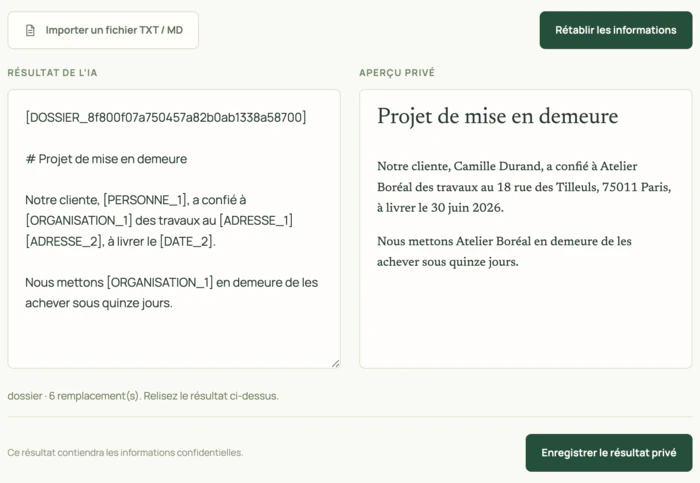Click inside the "Résultat de l'IA" text area
This screenshot has width=700, height=483.
pyautogui.click(x=174, y=229)
